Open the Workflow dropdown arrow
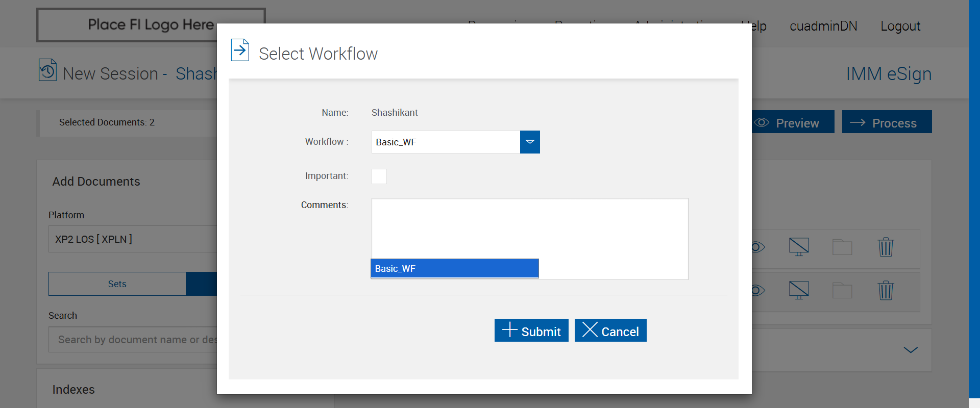Screen dimensions: 980x408 [530, 142]
